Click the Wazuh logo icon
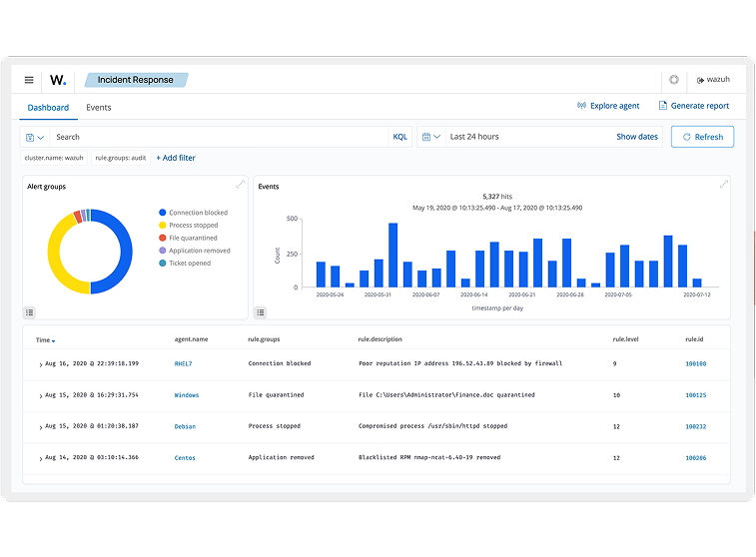 (x=59, y=80)
